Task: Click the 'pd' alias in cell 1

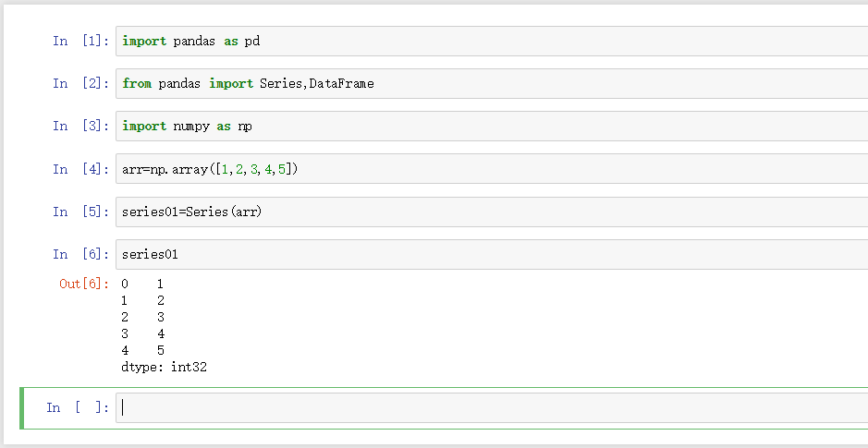Action: [x=252, y=42]
